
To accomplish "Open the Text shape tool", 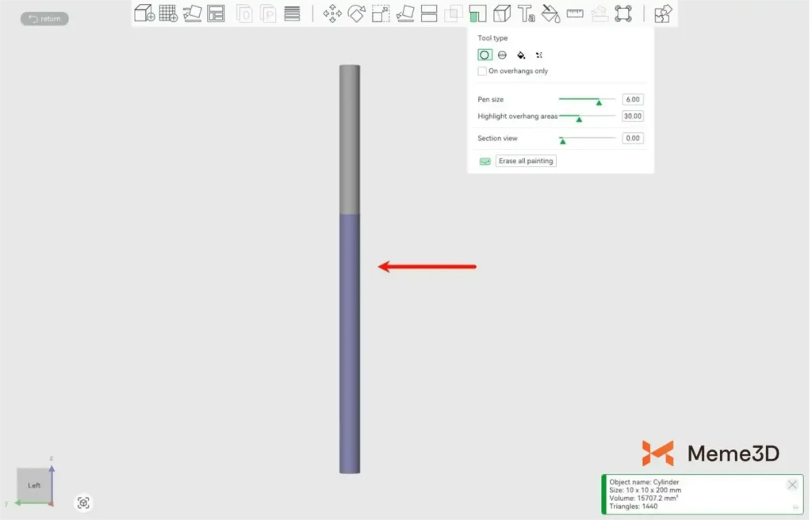I will click(x=526, y=13).
